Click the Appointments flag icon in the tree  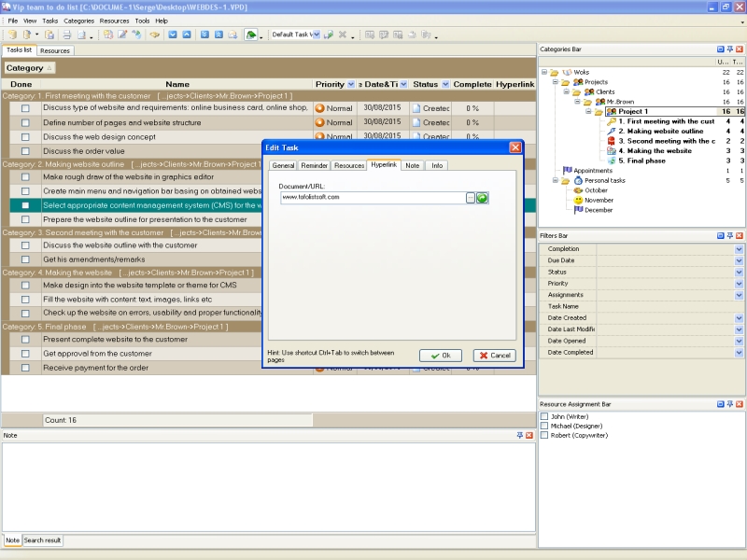coord(566,171)
